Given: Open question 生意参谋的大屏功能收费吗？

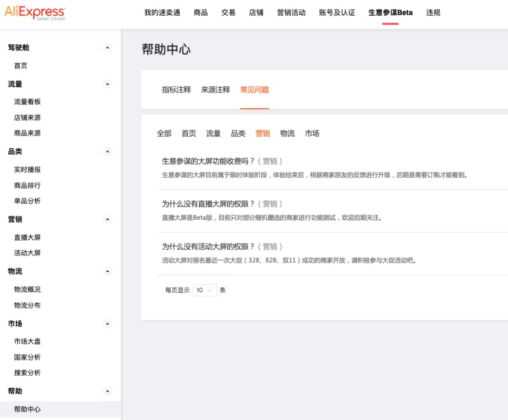Looking at the screenshot, I should click(x=208, y=161).
